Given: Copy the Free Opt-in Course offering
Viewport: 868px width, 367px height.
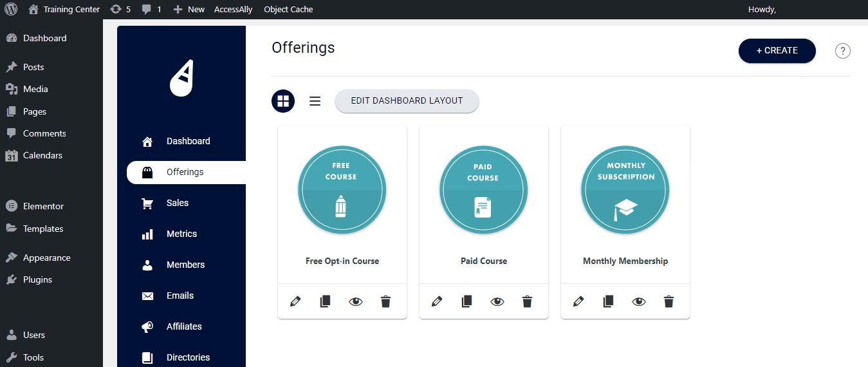Looking at the screenshot, I should click(325, 301).
